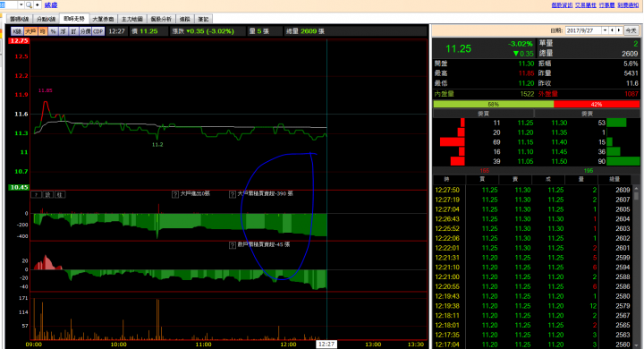Click the 總量 column header in tick list

pos(614,179)
